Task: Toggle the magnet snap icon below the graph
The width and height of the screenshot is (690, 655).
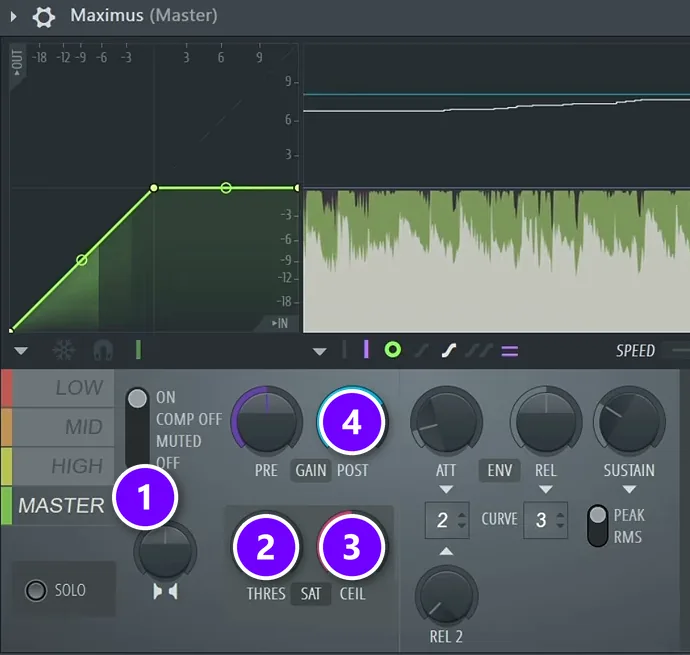Action: click(103, 351)
